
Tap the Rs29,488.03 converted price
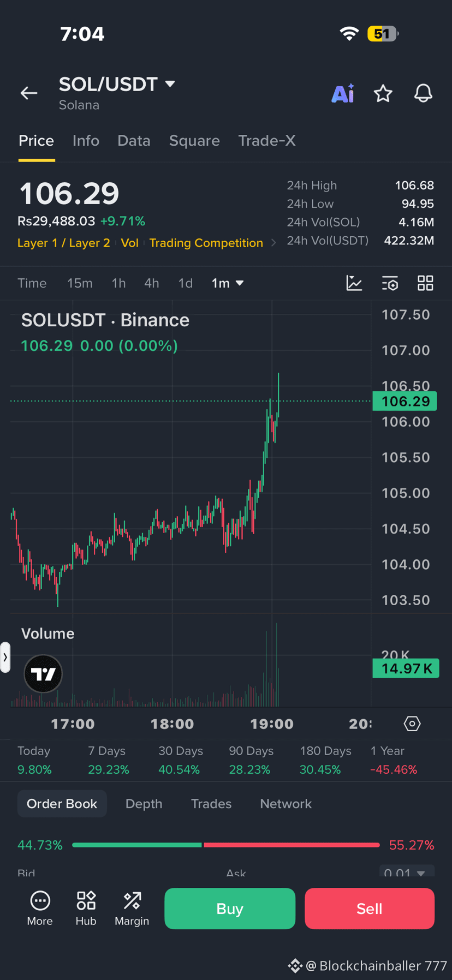point(56,221)
